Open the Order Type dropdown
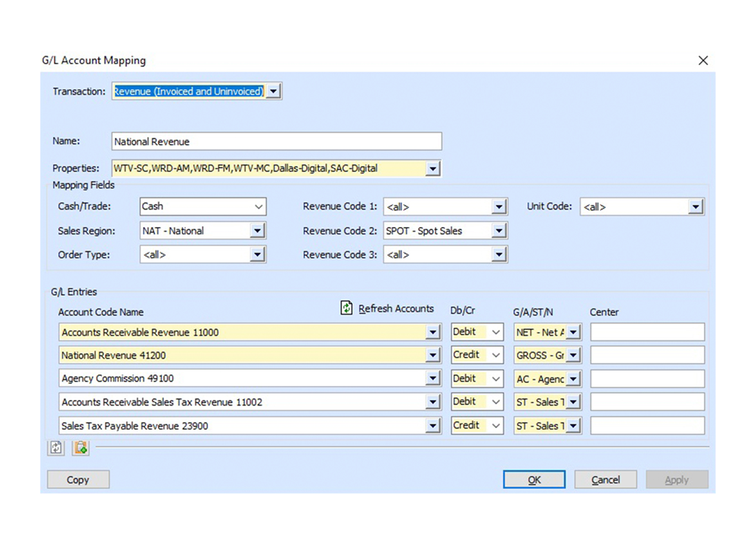This screenshot has width=756, height=544. [x=257, y=255]
